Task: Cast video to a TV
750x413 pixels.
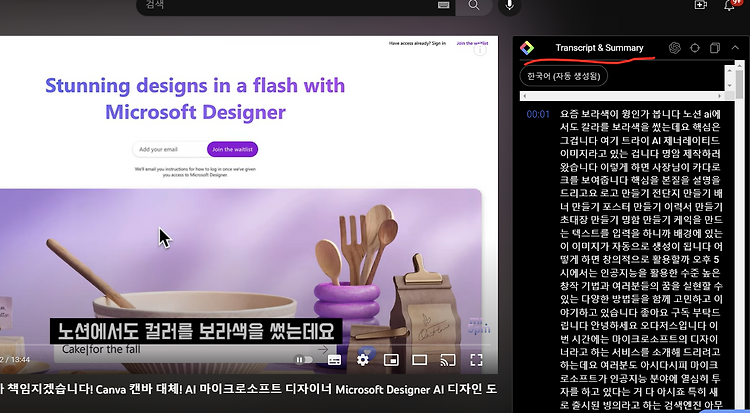Action: pyautogui.click(x=448, y=360)
